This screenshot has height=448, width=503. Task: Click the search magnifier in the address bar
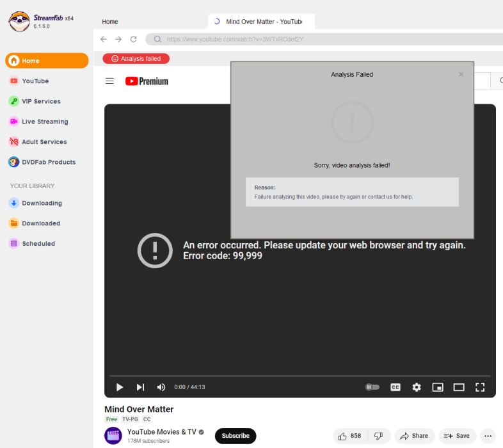point(157,39)
